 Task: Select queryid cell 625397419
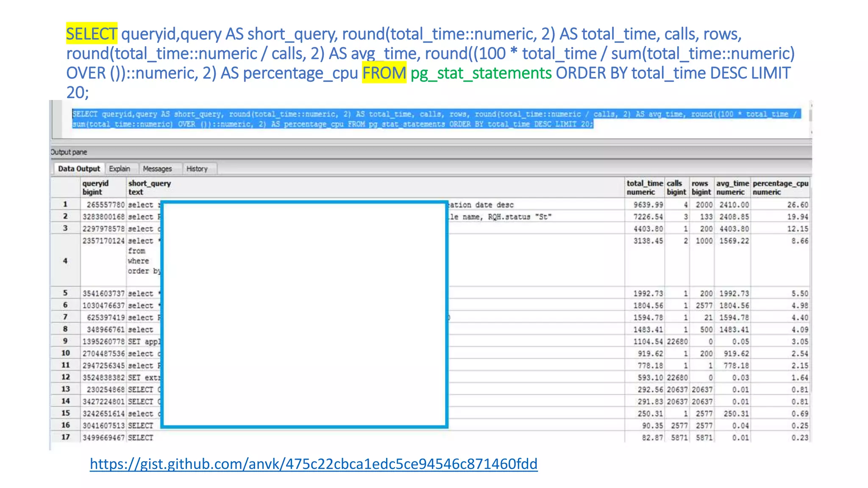point(103,317)
